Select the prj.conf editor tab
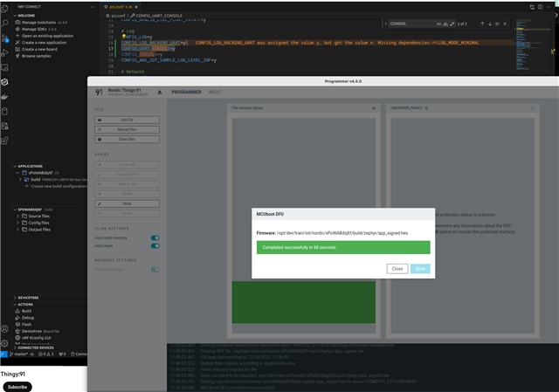 (121, 7)
